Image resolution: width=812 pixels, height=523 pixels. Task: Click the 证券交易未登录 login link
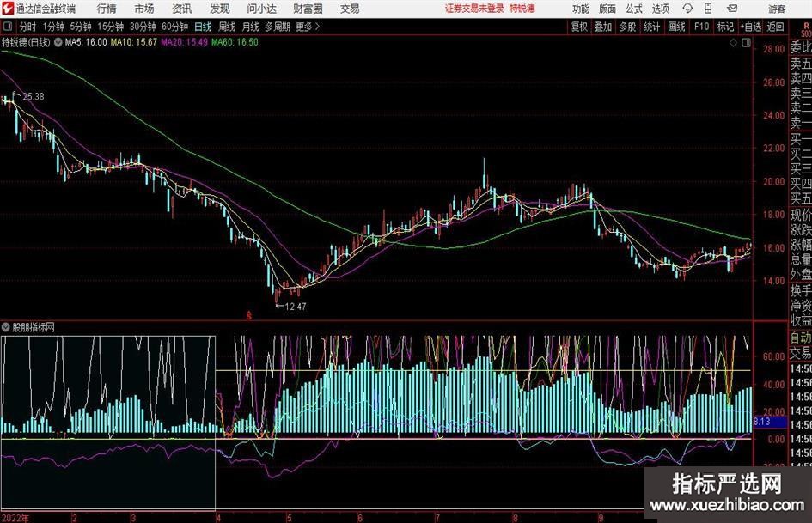tap(474, 9)
